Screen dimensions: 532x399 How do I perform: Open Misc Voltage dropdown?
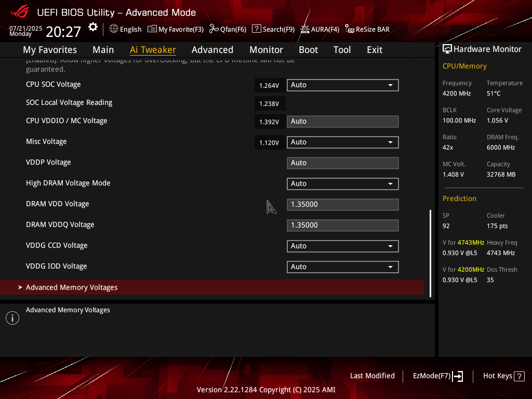343,142
